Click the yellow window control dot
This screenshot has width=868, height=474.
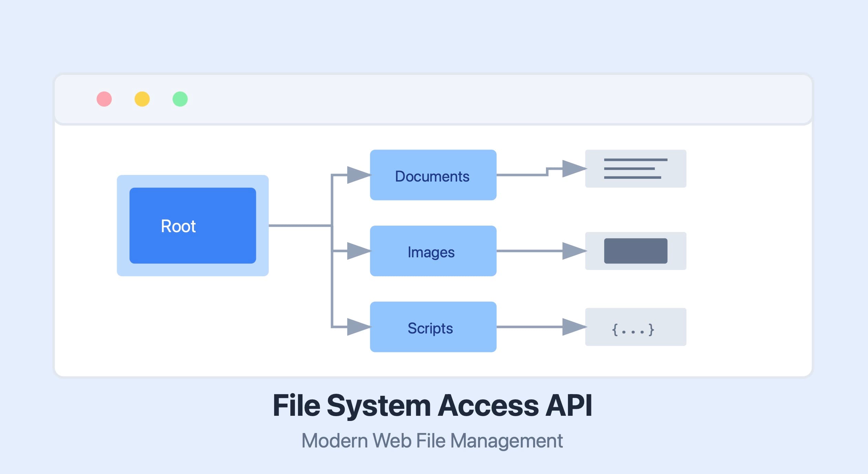click(142, 99)
